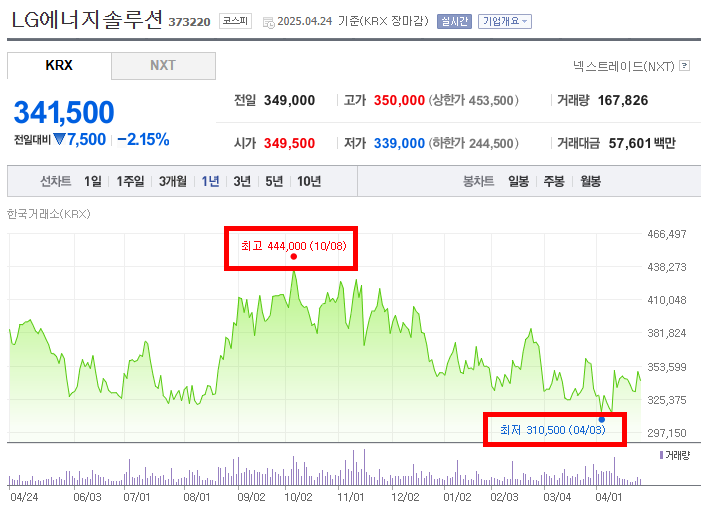Image resolution: width=701 pixels, height=513 pixels.
Task: Click the low price value 339,000
Action: tap(399, 143)
